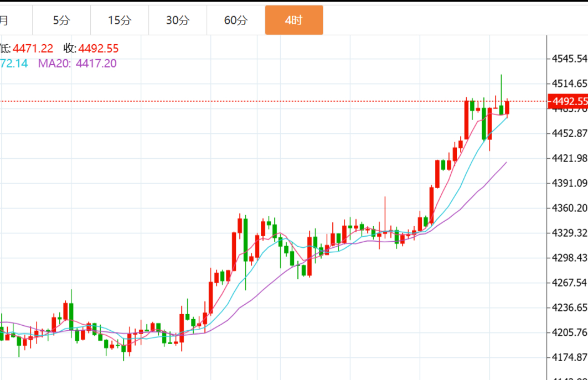Click the purple MA20: 4417.20 label
This screenshot has height=380, width=588.
tap(77, 64)
